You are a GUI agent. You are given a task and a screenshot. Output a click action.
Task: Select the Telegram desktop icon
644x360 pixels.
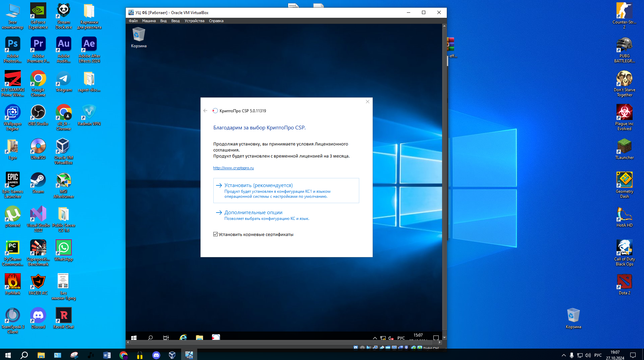click(64, 81)
